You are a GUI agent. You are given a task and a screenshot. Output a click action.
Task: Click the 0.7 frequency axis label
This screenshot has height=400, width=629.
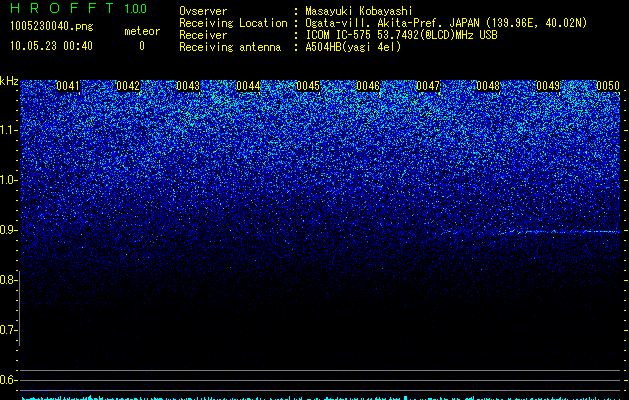[x=8, y=330]
